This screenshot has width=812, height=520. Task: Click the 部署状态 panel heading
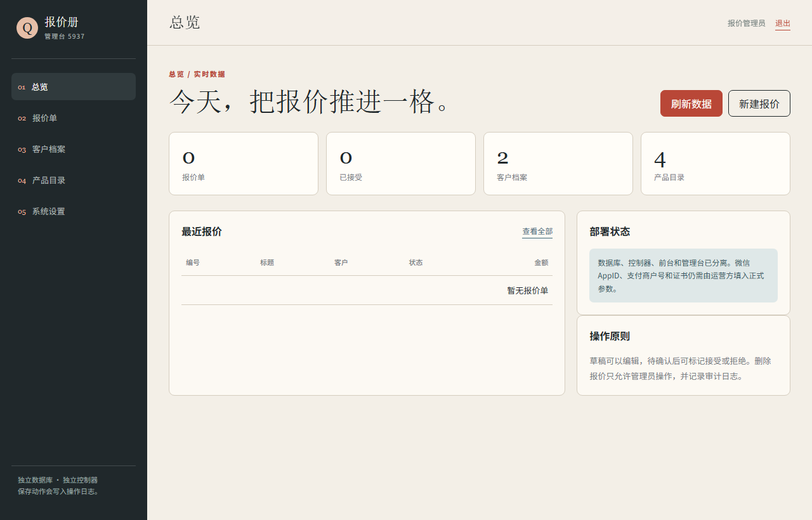(610, 231)
